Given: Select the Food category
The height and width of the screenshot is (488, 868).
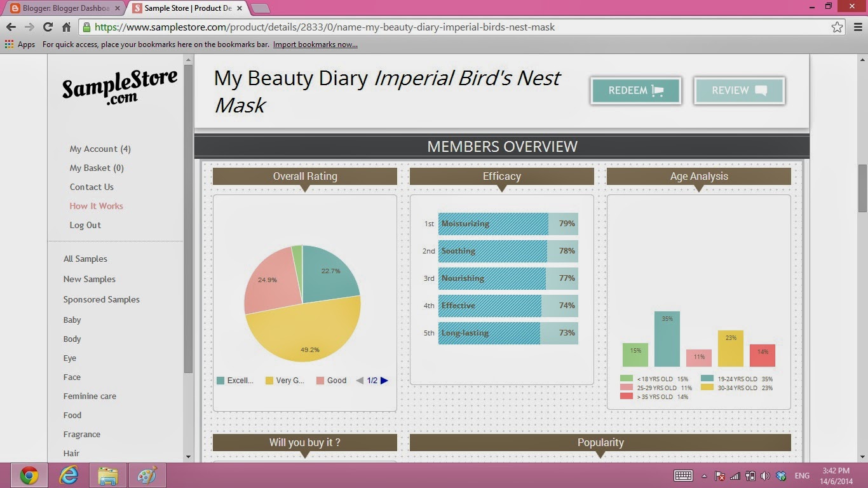Looking at the screenshot, I should tap(72, 415).
